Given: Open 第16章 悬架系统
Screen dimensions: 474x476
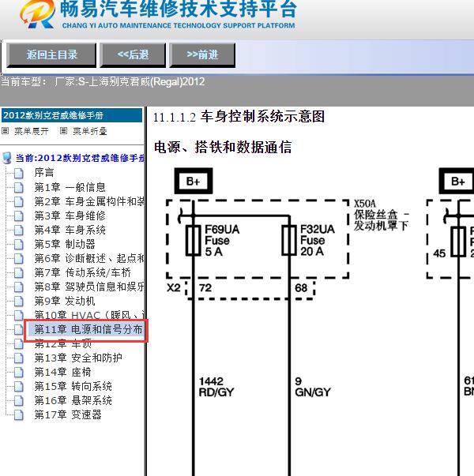Looking at the screenshot, I should pyautogui.click(x=73, y=400).
